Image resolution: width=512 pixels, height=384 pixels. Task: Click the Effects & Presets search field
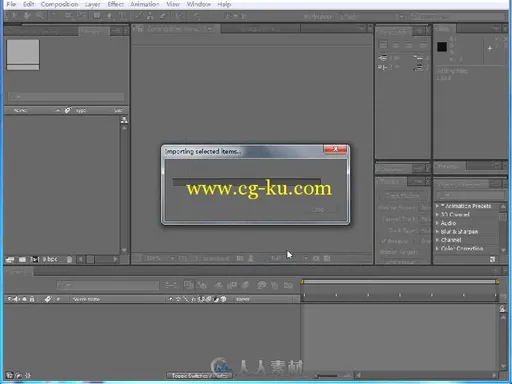point(470,195)
